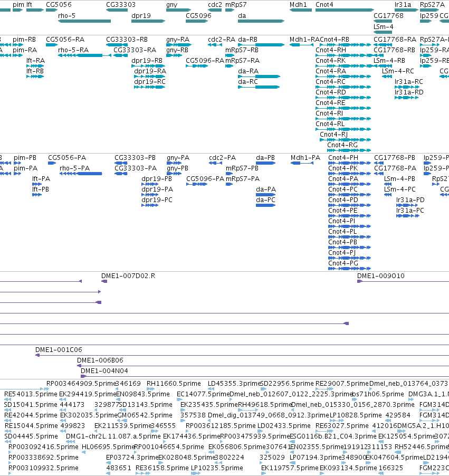Select the RP003109932.5prime EST label
This screenshot has width=449, height=476.
(x=43, y=468)
